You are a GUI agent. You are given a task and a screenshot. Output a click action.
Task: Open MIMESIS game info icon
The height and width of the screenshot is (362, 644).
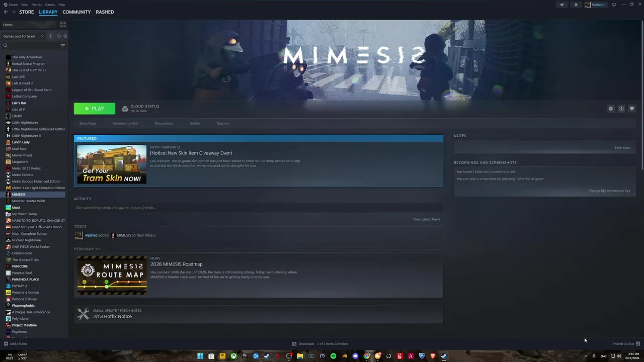click(x=621, y=109)
